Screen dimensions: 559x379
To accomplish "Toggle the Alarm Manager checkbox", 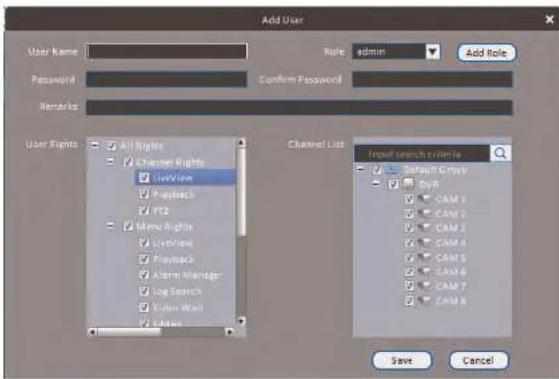I will [144, 275].
